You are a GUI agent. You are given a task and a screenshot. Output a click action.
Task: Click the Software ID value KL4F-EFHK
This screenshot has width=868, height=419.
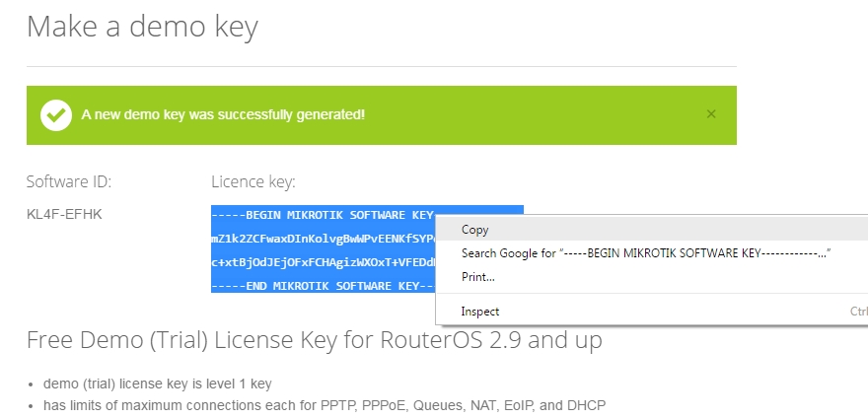[64, 214]
